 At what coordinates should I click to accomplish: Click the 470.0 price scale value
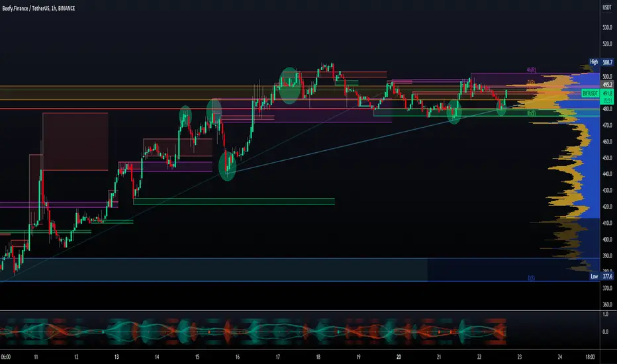pyautogui.click(x=607, y=125)
